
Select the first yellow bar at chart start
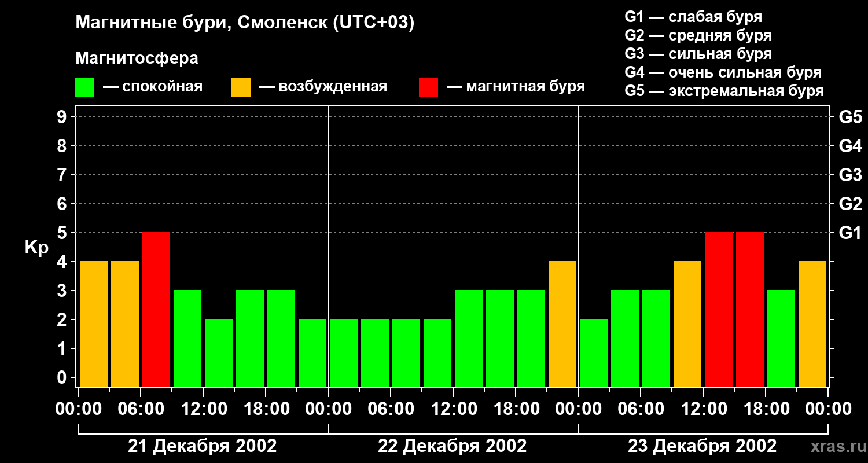94,324
